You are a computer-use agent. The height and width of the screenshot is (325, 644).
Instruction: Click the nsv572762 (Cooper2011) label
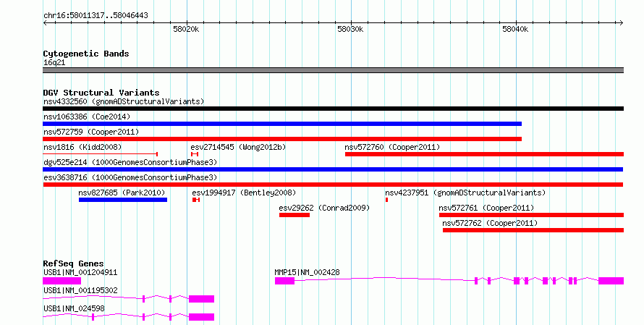tap(490, 223)
